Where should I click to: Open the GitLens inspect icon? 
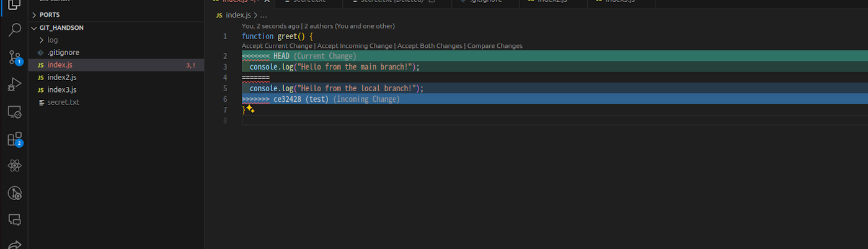point(15,193)
